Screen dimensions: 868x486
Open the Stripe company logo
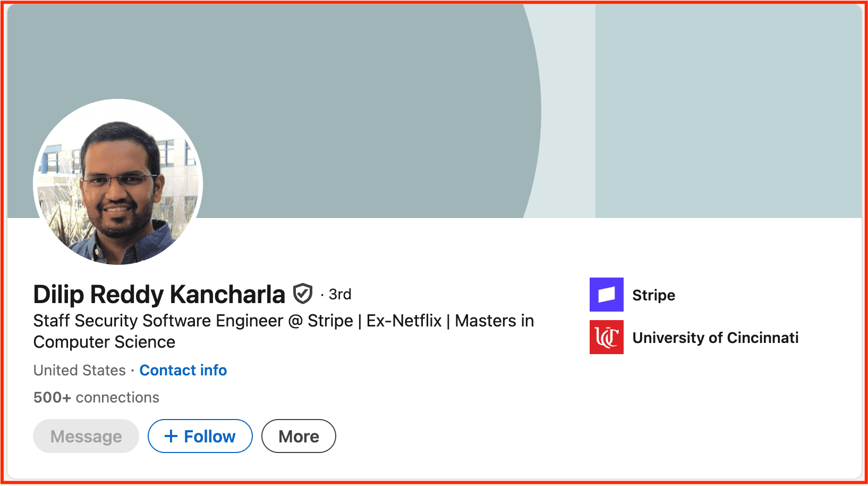[x=606, y=295]
